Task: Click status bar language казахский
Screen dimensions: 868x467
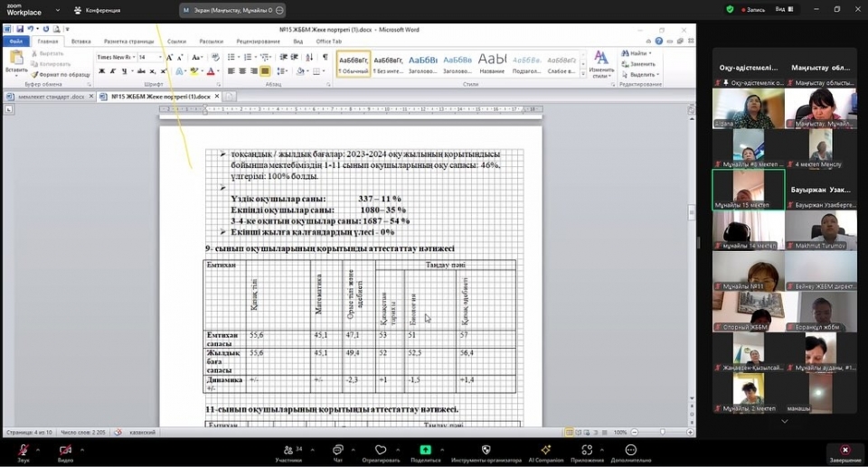Action: [x=142, y=432]
